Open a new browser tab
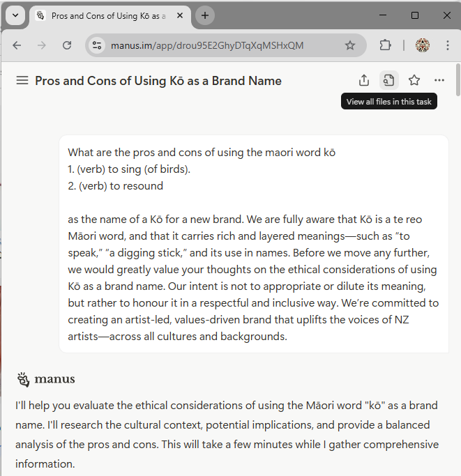 coord(205,15)
